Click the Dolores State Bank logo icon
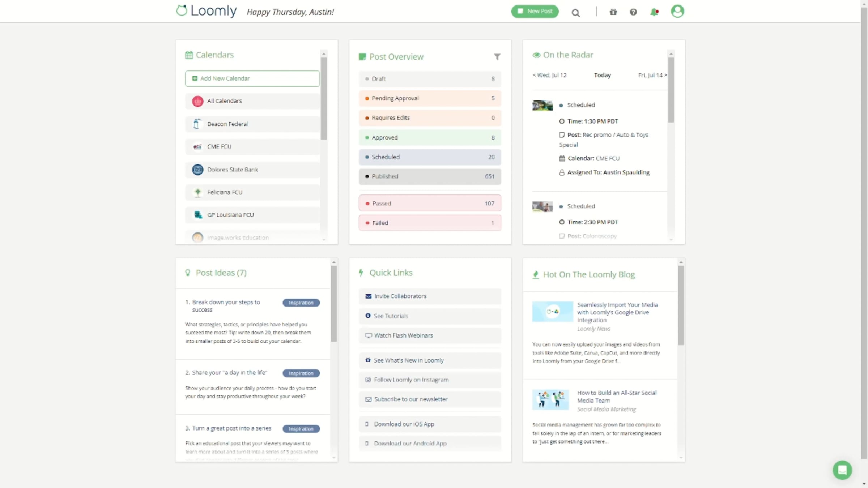The height and width of the screenshot is (488, 868). [x=197, y=170]
